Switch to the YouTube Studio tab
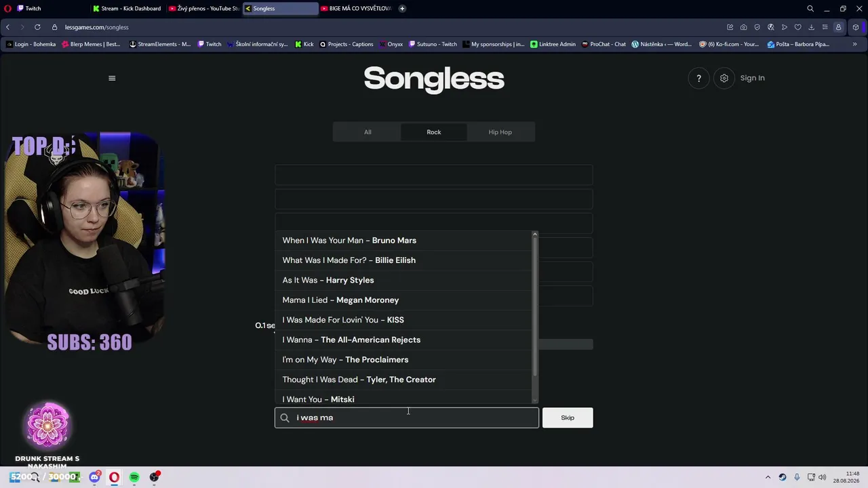This screenshot has width=868, height=488. (x=203, y=9)
